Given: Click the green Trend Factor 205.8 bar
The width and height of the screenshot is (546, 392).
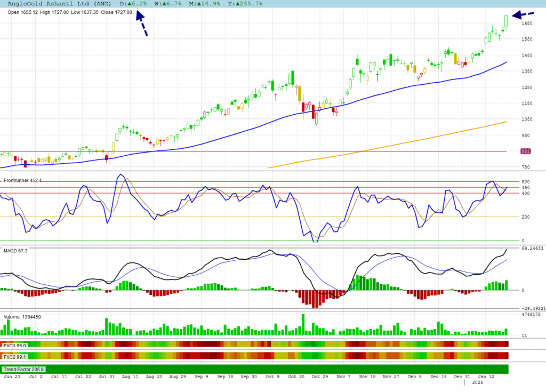Looking at the screenshot, I should click(x=256, y=369).
